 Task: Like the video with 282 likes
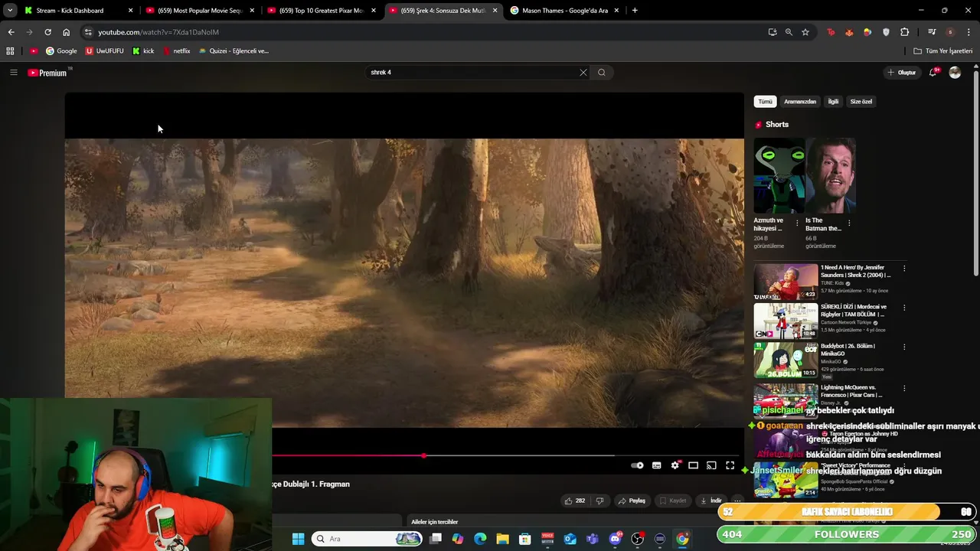tap(574, 500)
